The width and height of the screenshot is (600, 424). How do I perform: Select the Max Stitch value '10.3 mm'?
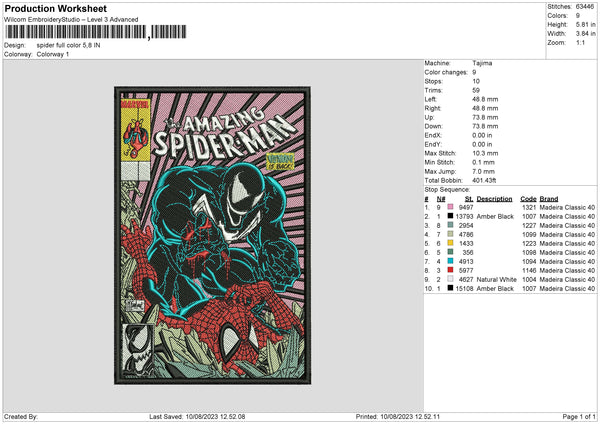[x=485, y=153]
